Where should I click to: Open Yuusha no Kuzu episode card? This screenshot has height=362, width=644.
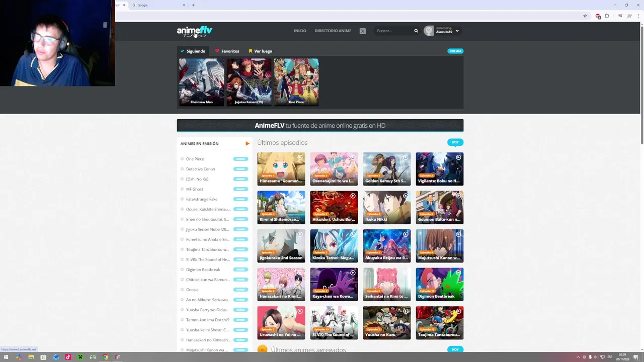point(387,323)
